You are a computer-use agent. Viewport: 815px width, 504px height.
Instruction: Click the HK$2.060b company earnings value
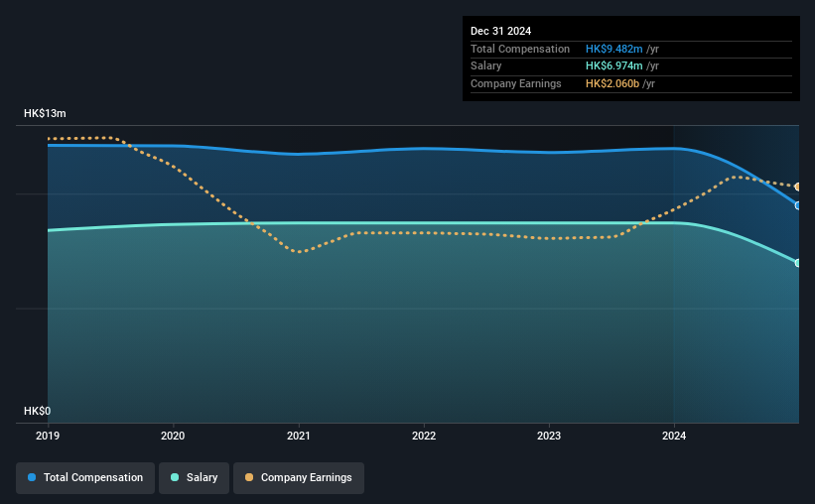pyautogui.click(x=612, y=83)
